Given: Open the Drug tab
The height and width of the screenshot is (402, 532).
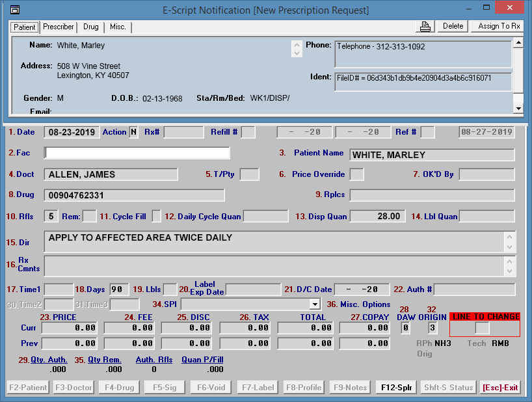Looking at the screenshot, I should (90, 27).
